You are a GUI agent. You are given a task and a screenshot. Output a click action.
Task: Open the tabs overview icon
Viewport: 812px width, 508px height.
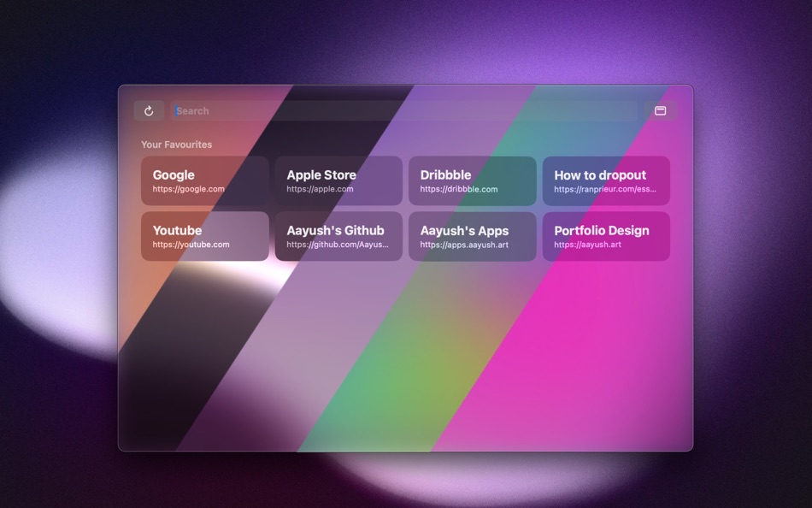pos(660,111)
